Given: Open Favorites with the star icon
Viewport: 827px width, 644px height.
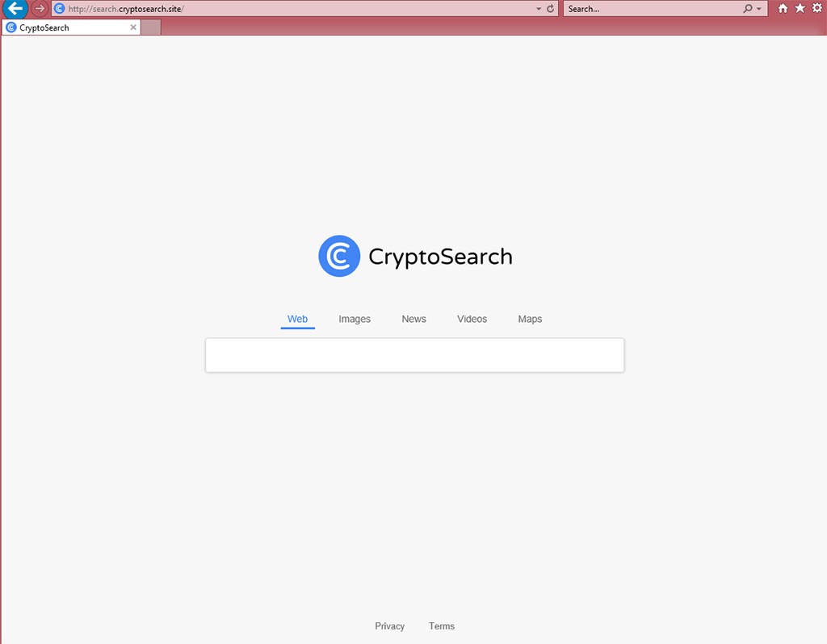Looking at the screenshot, I should tap(800, 8).
